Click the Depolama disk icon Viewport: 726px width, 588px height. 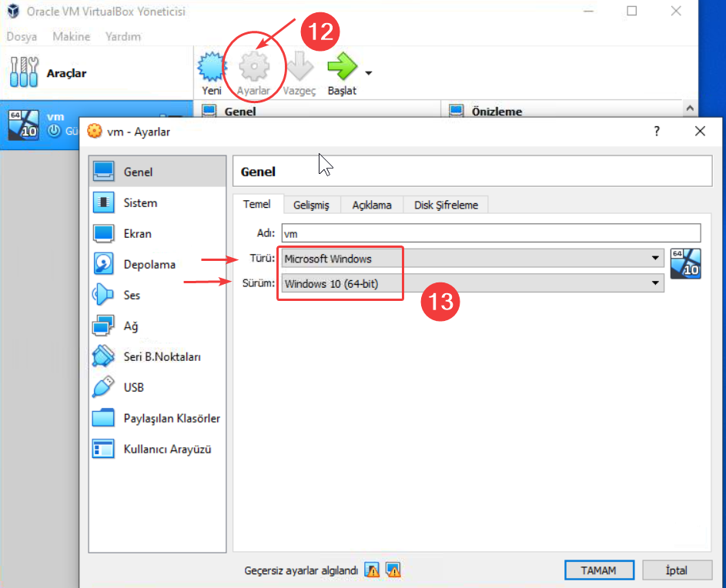coord(104,264)
